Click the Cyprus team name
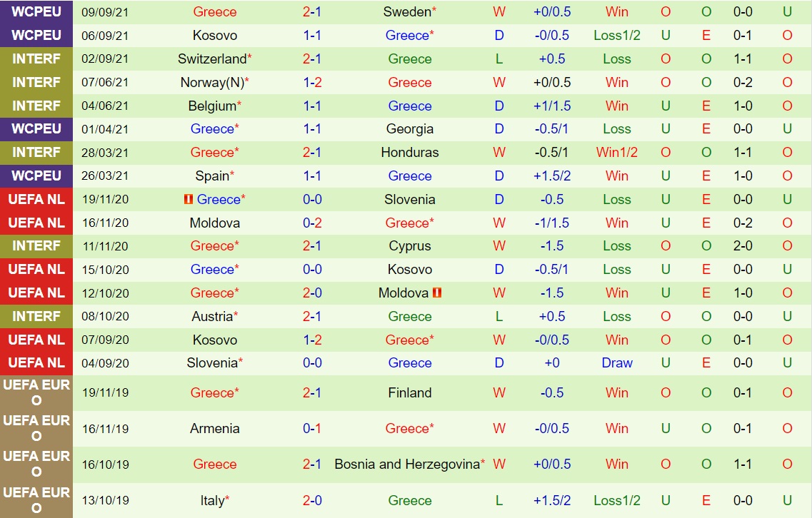The image size is (812, 518). (410, 246)
